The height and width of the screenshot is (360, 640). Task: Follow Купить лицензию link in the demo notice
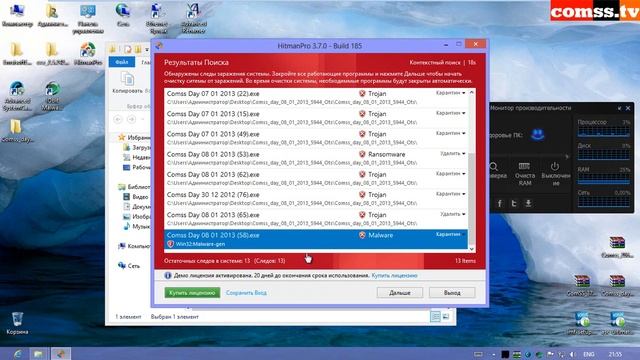point(394,276)
